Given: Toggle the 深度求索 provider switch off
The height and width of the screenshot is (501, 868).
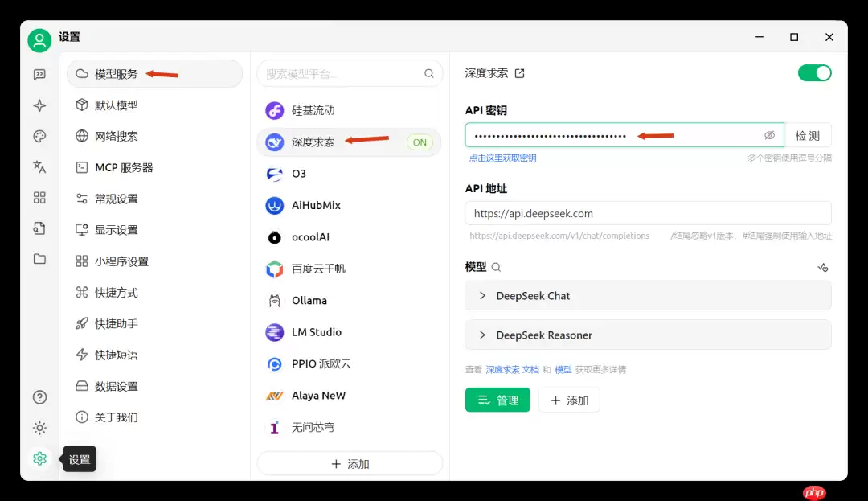Looking at the screenshot, I should (x=815, y=72).
